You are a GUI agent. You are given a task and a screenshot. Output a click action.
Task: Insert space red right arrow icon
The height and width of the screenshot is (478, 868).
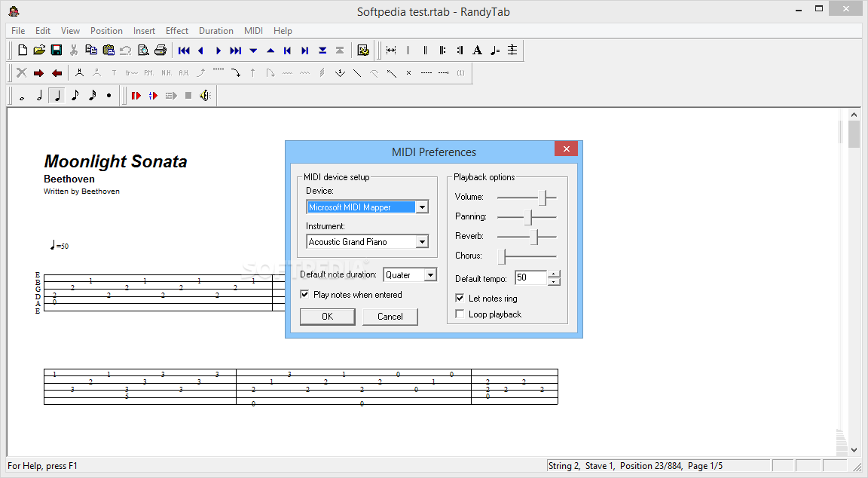pyautogui.click(x=38, y=73)
